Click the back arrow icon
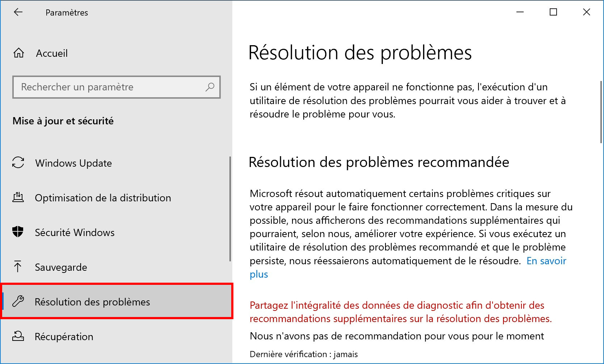Image resolution: width=604 pixels, height=364 pixels. coord(18,12)
